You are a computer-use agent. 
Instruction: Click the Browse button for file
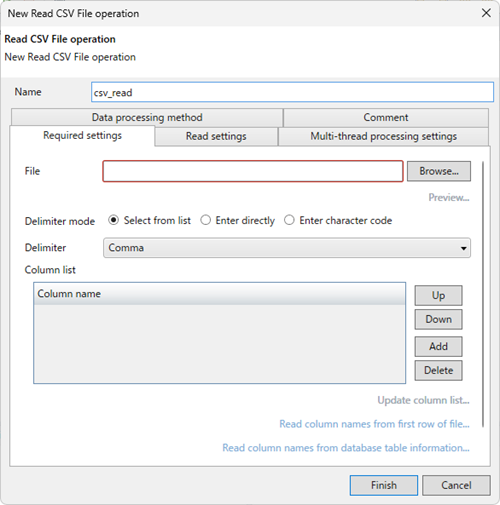(439, 171)
